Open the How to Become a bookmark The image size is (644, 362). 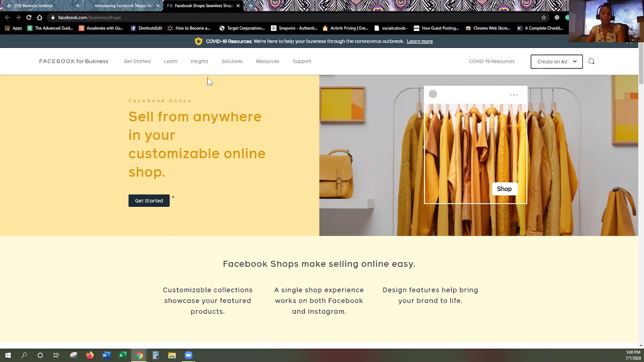click(x=189, y=28)
